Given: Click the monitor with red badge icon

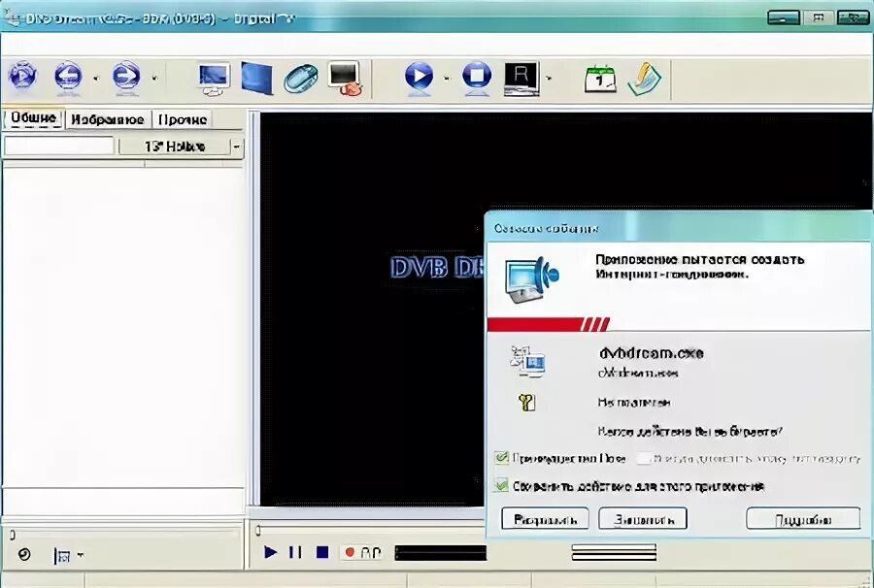Looking at the screenshot, I should pyautogui.click(x=345, y=79).
